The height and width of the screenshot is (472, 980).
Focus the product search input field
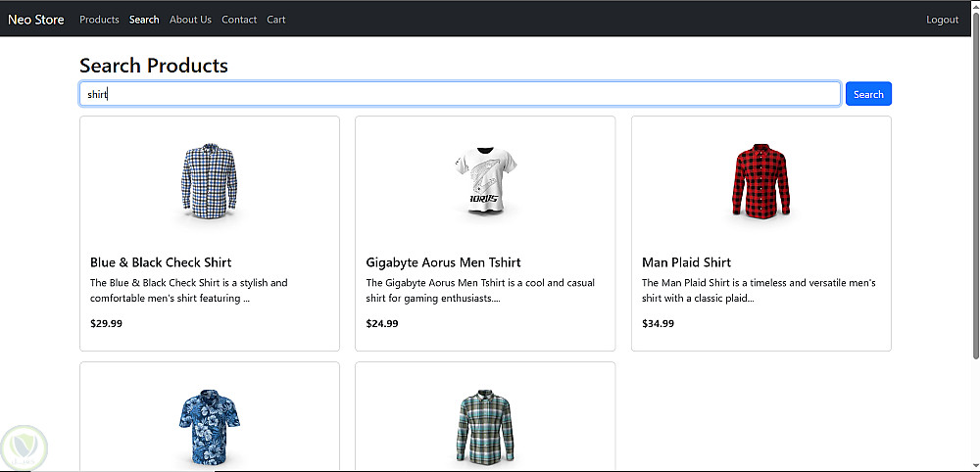tap(460, 94)
